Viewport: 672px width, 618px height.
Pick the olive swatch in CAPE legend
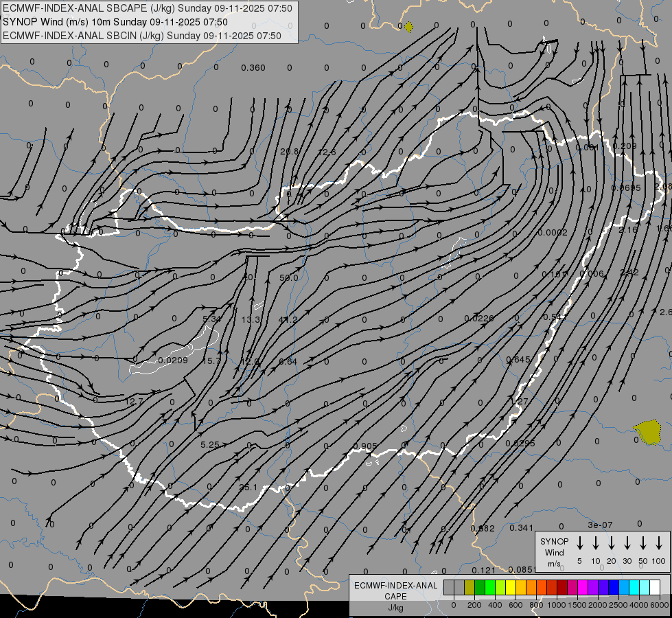[470, 587]
